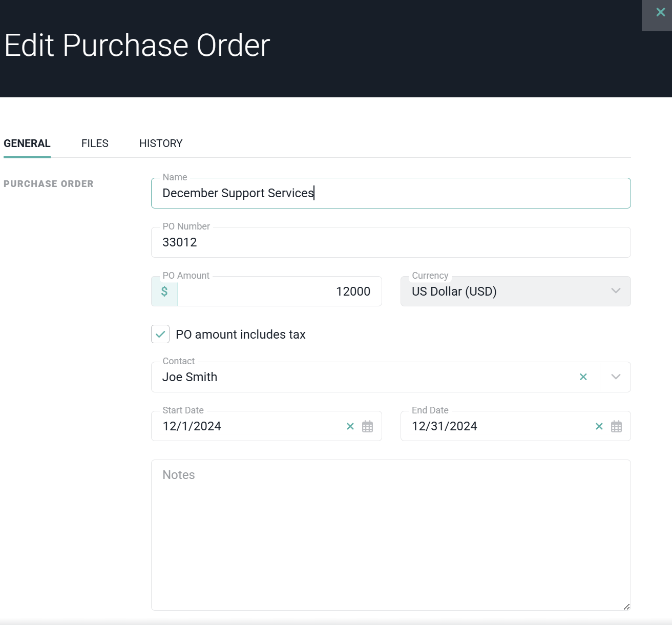Clear the Start Date value

[x=350, y=426]
